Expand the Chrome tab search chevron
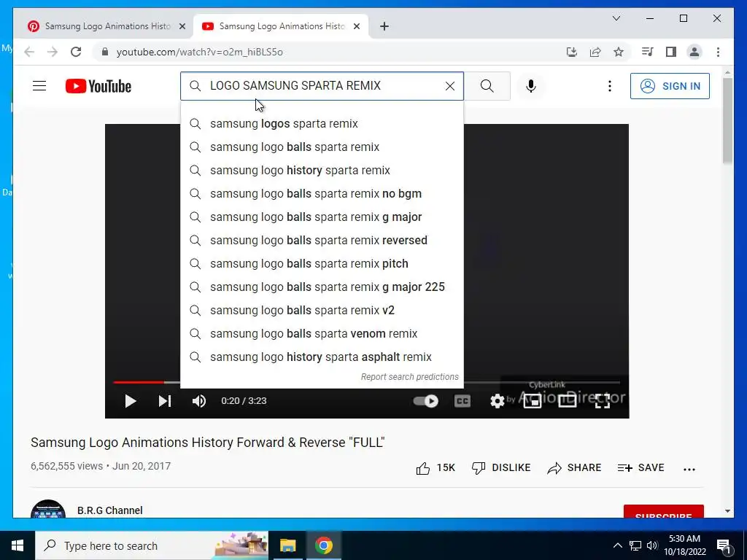 click(x=616, y=18)
